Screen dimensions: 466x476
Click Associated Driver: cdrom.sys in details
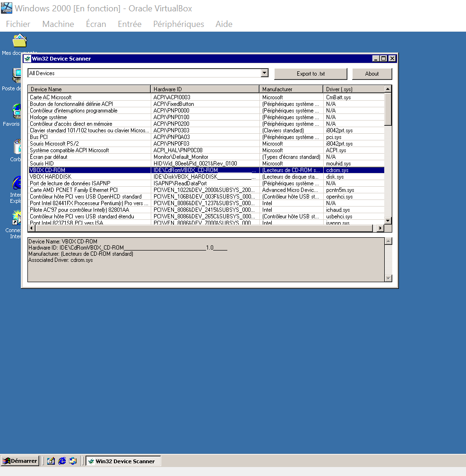pos(60,260)
